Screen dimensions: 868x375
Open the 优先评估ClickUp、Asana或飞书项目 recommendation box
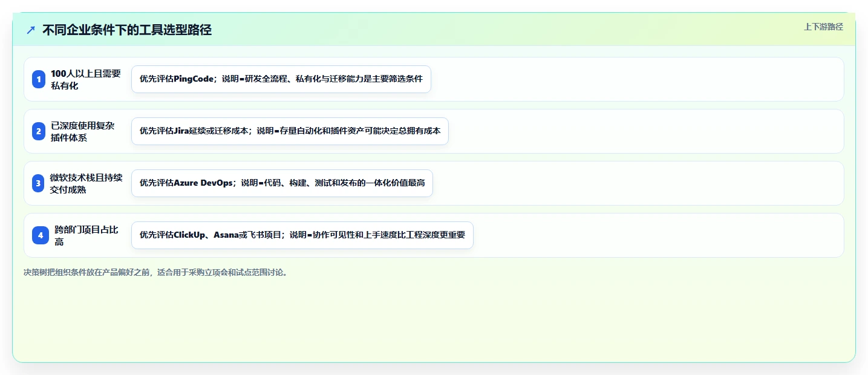coord(302,235)
